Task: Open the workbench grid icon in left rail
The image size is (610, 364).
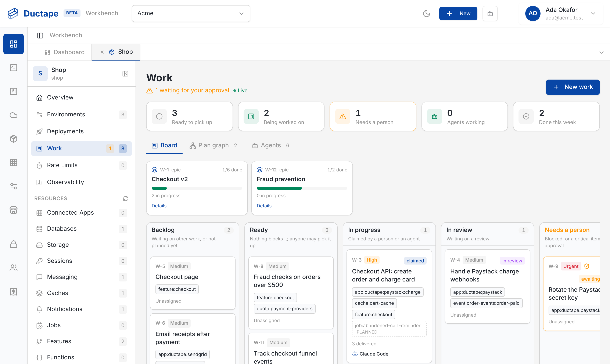Action: pyautogui.click(x=14, y=44)
